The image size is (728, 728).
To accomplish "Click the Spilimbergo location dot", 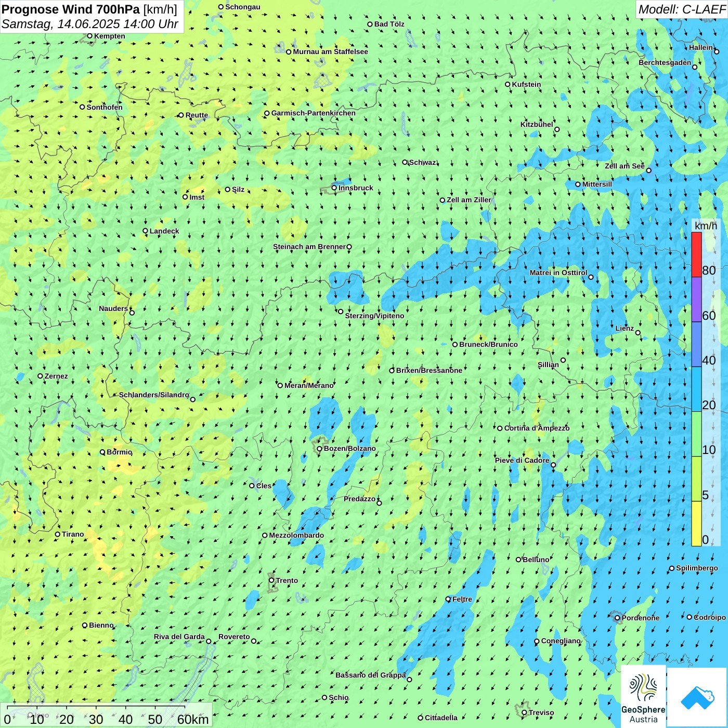I will [x=672, y=568].
